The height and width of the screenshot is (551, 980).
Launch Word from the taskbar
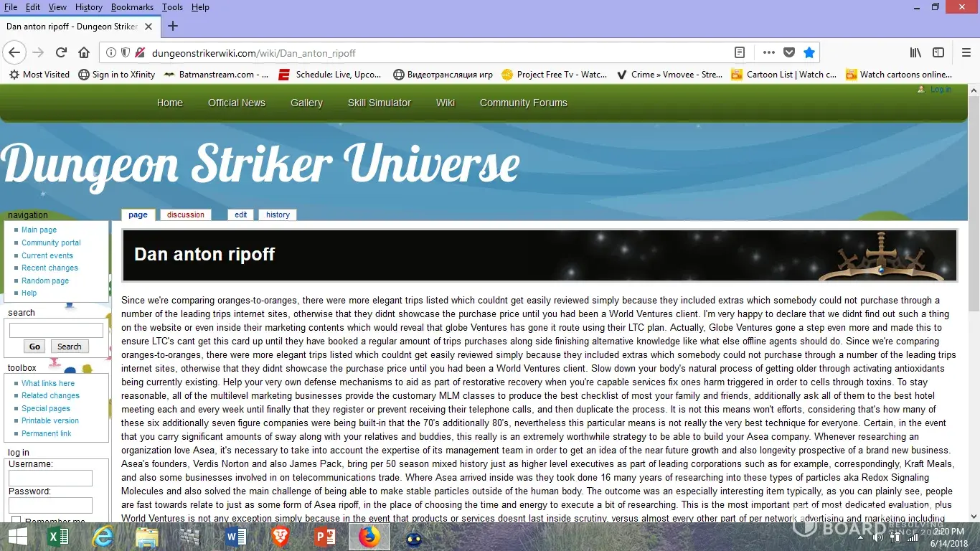pos(235,537)
